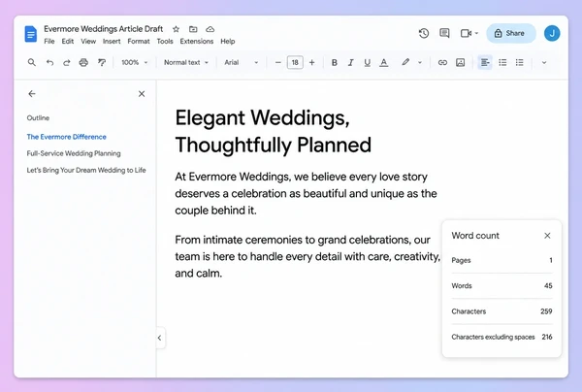Open the Arial font dropdown

(x=242, y=62)
